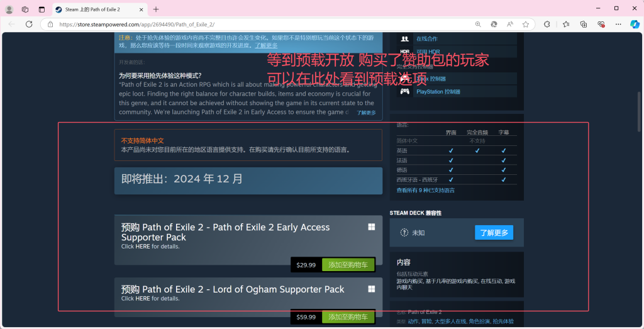Screen dimensions: 644x329
Task: Click the 了解更多 link in early access notice
Action: coord(266,45)
